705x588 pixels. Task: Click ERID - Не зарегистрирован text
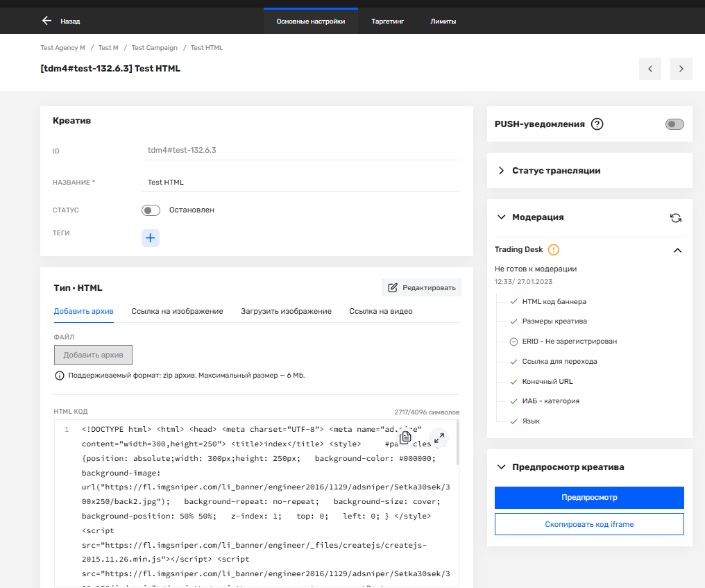pyautogui.click(x=569, y=342)
